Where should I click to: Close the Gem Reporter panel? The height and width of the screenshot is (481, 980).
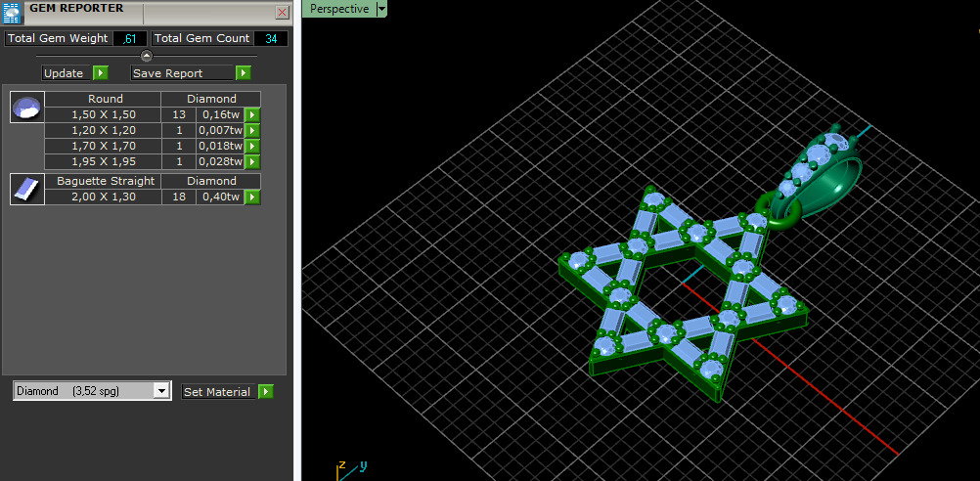(x=283, y=13)
